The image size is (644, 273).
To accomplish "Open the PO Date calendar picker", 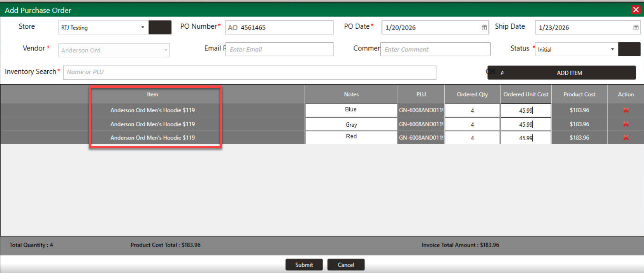I will [x=484, y=28].
